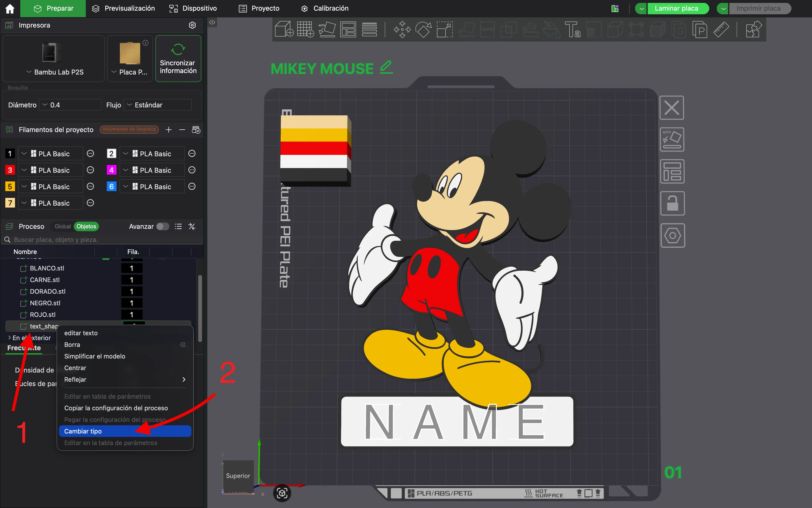Edit the MIKEY MOUSE plate name pencil

point(386,67)
